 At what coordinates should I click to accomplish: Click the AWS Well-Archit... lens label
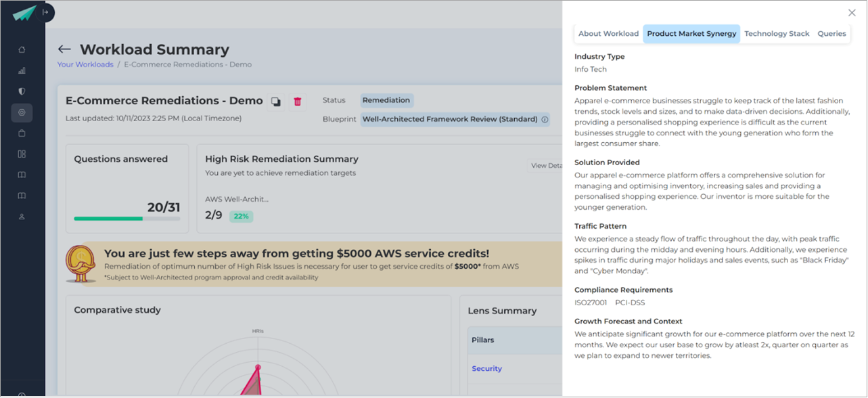point(237,199)
